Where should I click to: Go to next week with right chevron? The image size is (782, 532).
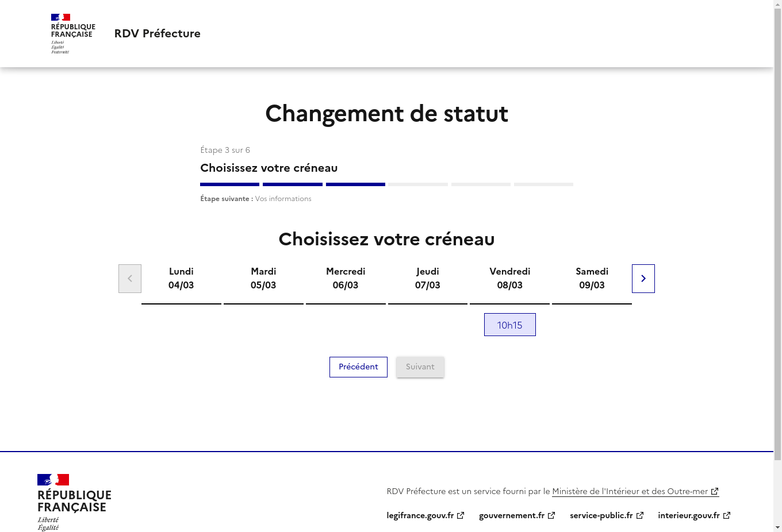(643, 279)
